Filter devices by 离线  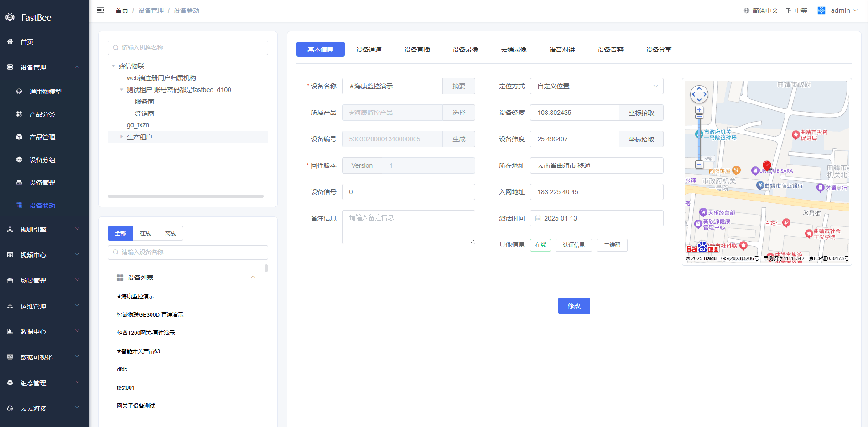(x=171, y=233)
